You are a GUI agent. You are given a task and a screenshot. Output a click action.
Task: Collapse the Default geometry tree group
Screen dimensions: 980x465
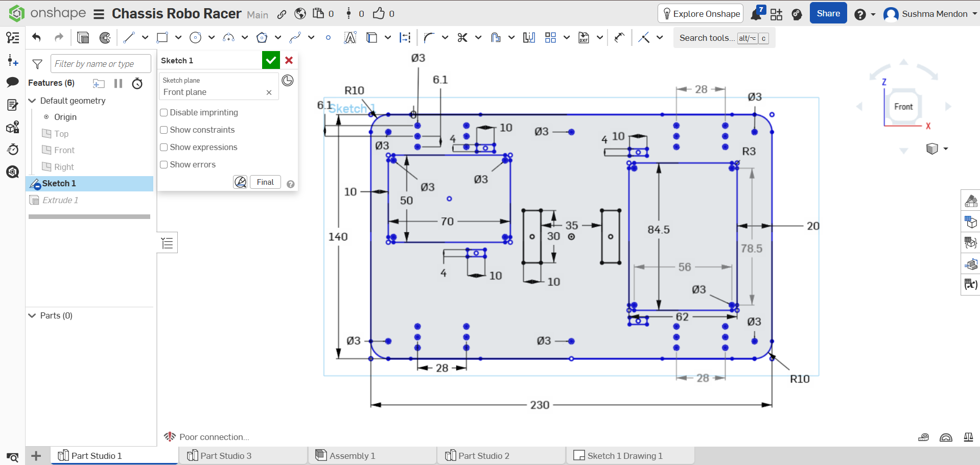click(x=32, y=101)
